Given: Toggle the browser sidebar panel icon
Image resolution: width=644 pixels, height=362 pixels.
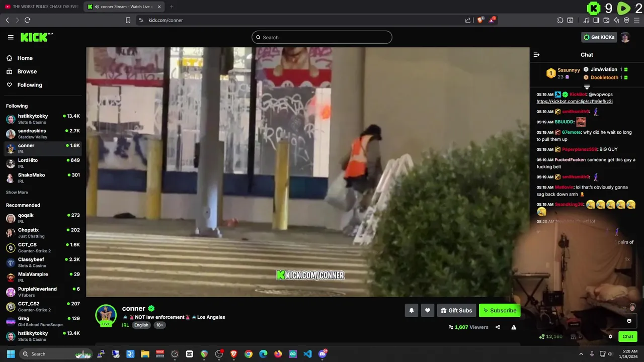Looking at the screenshot, I should click(x=596, y=20).
